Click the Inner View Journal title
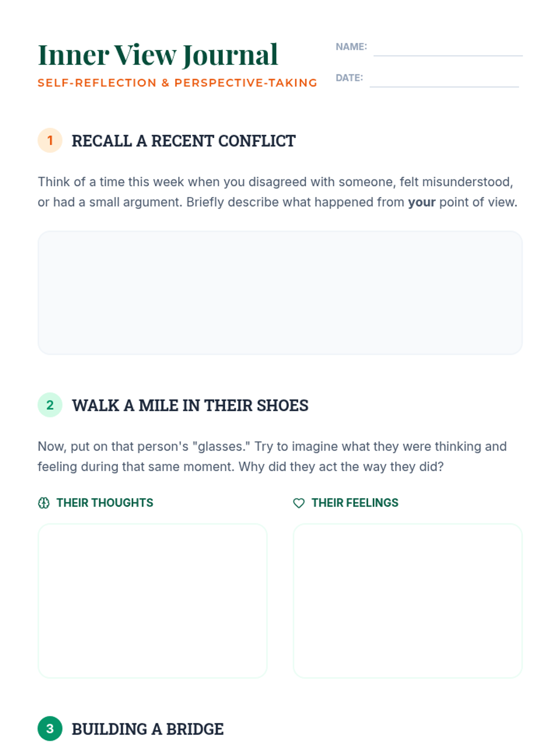560x747 pixels. (158, 55)
